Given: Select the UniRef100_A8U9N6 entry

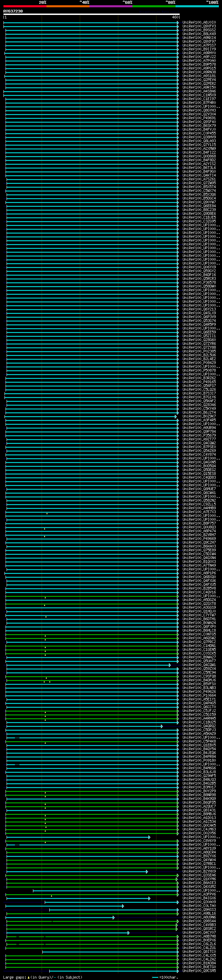Looking at the screenshot, I should pyautogui.click(x=199, y=917).
